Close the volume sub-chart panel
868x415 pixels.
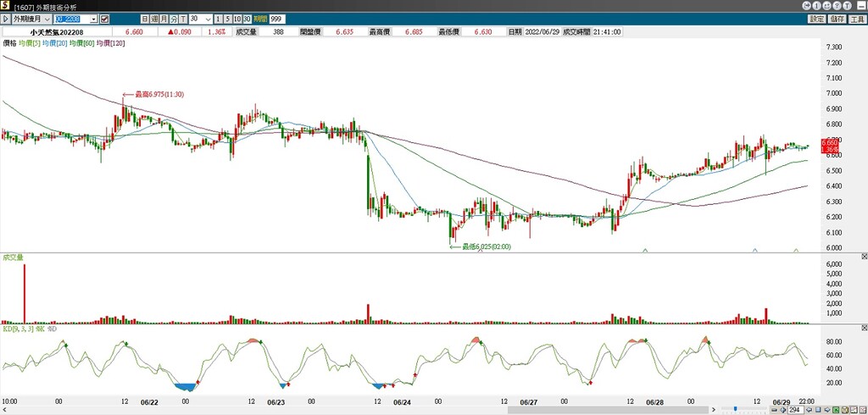(x=863, y=256)
